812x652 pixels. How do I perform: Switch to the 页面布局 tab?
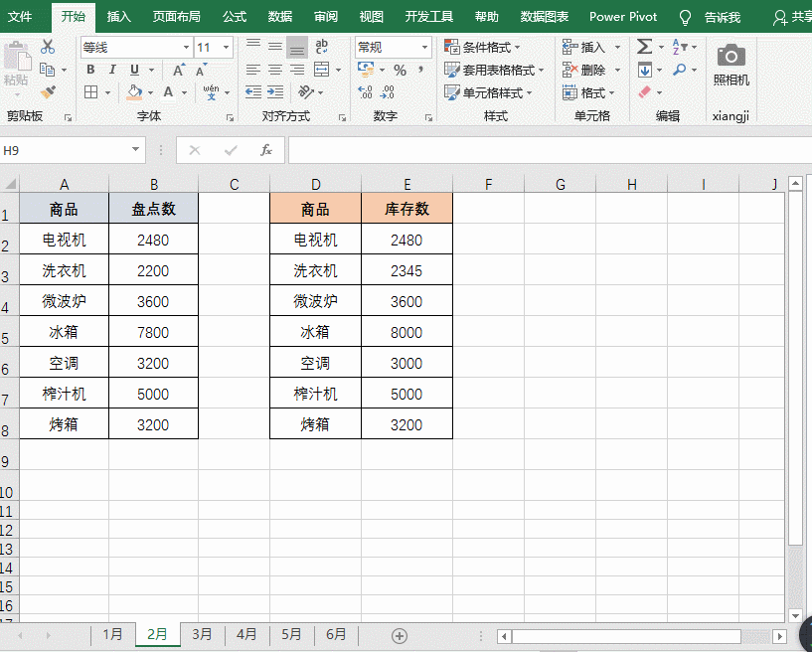tap(176, 17)
